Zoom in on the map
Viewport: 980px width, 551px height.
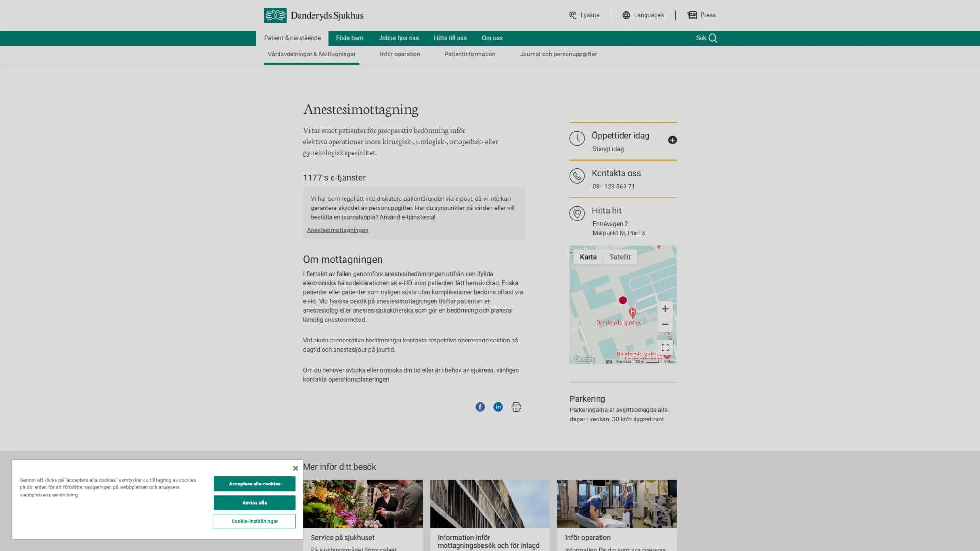point(665,309)
